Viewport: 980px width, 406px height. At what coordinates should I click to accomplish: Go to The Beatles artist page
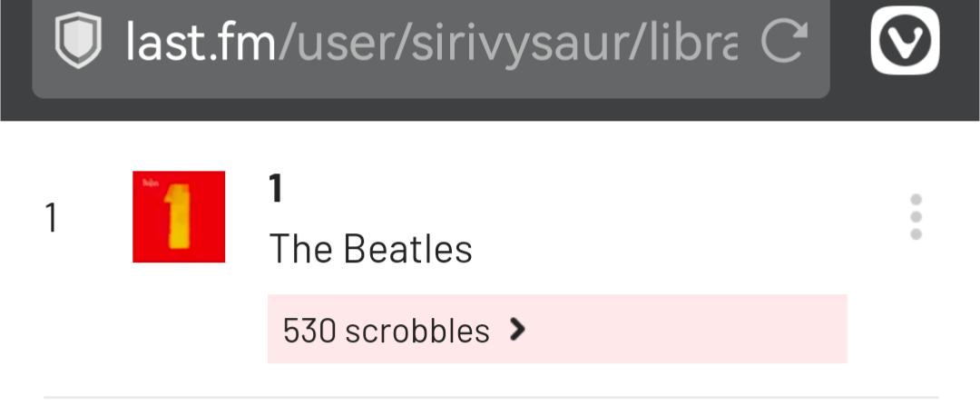coord(370,249)
